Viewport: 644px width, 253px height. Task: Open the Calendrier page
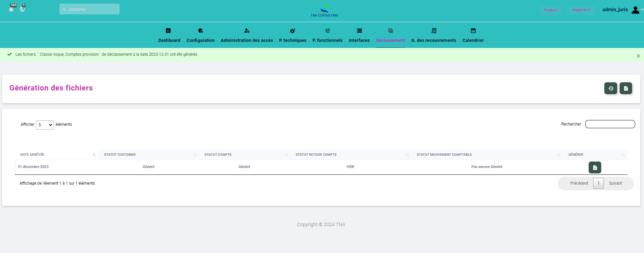coord(473,35)
